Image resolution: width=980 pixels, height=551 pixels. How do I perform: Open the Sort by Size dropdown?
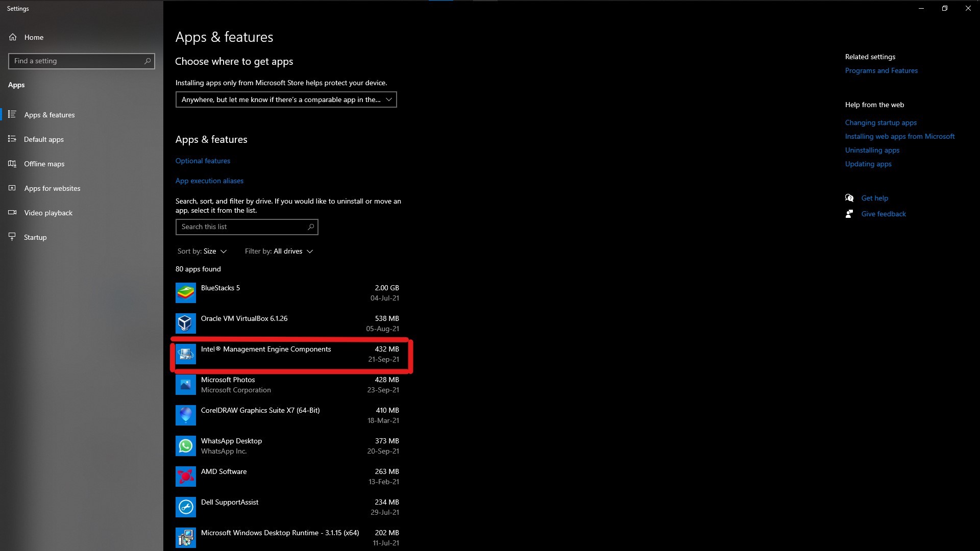coord(202,251)
